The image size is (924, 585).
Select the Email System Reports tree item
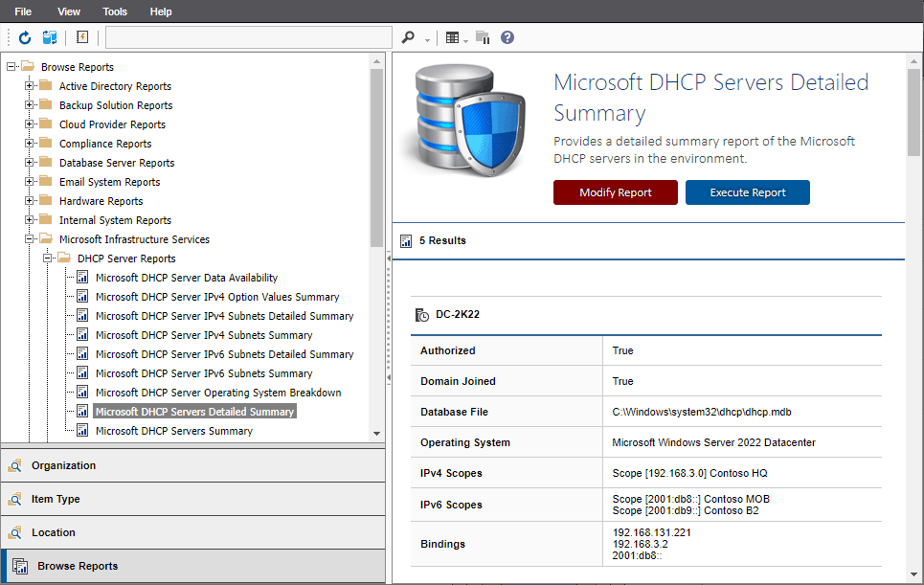tap(109, 182)
